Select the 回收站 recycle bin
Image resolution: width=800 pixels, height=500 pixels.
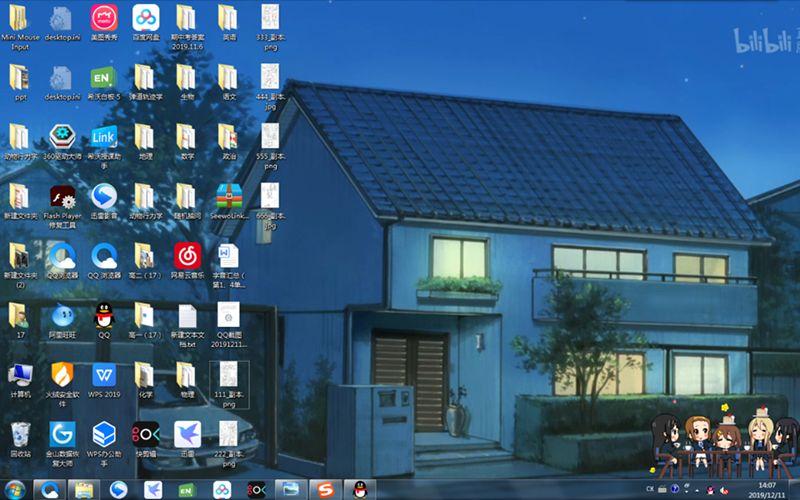coord(19,434)
